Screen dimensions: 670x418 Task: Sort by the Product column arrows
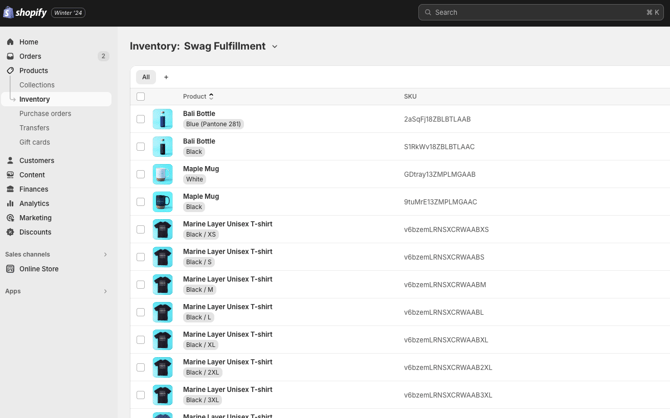click(211, 97)
